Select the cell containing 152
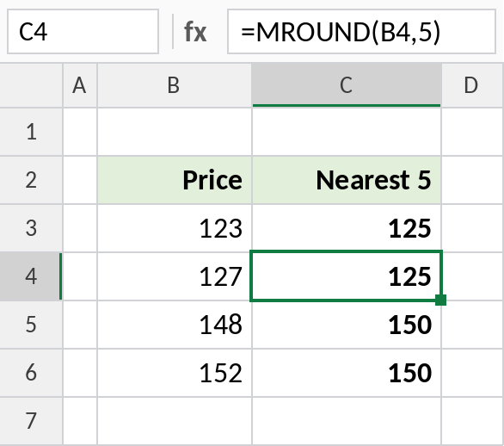 click(175, 372)
